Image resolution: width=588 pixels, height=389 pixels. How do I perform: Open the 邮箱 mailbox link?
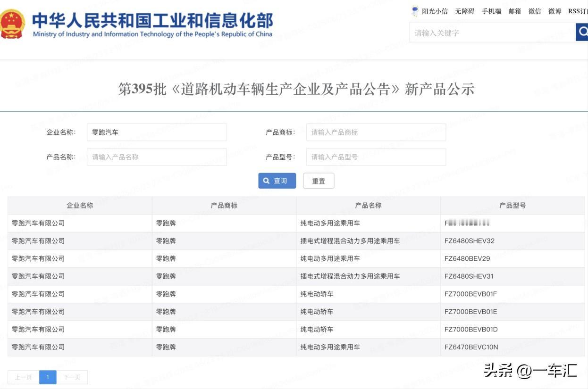point(515,11)
